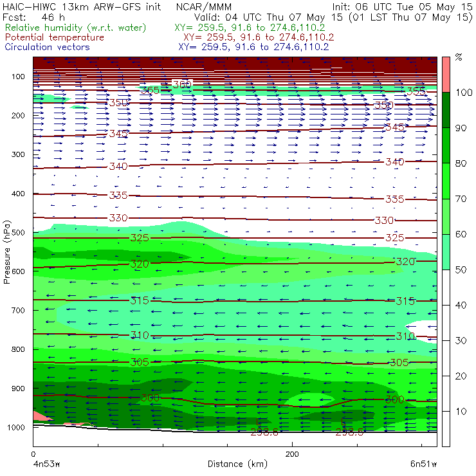Select the bright green 70–80% colorbar segment
This screenshot has width=476, height=476.
446,181
